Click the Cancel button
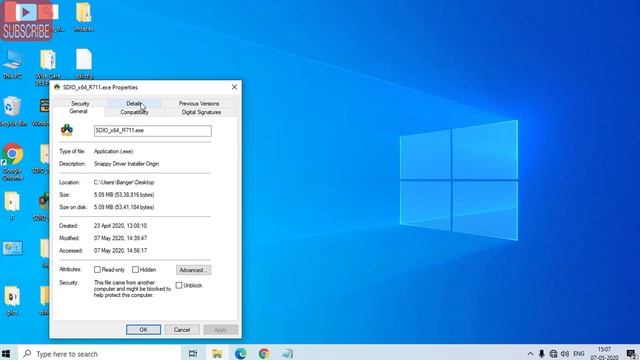Image resolution: width=640 pixels, height=360 pixels. tap(182, 329)
